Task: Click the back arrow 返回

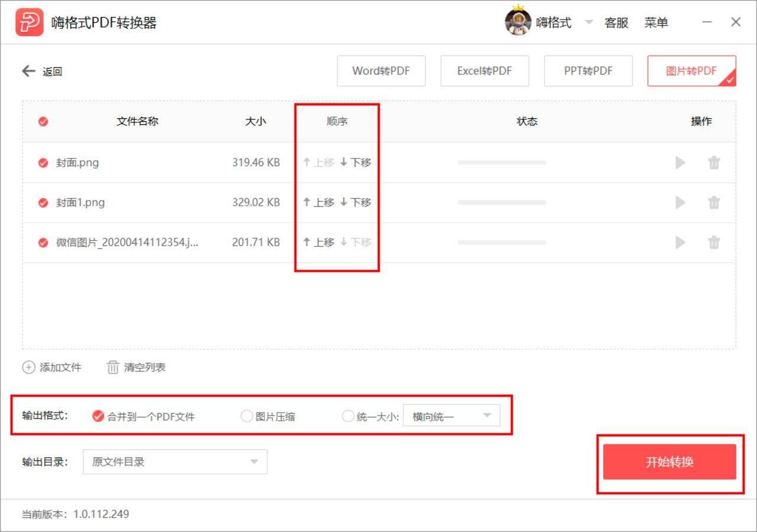Action: pyautogui.click(x=28, y=71)
